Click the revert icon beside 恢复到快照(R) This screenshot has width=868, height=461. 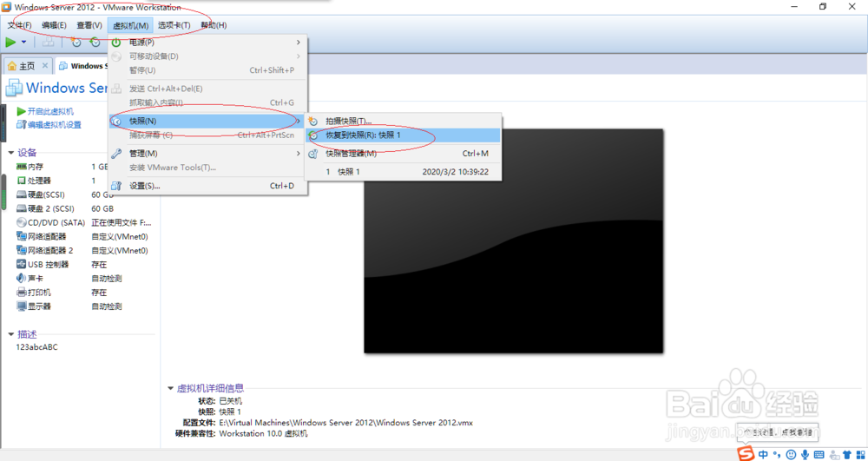(313, 135)
